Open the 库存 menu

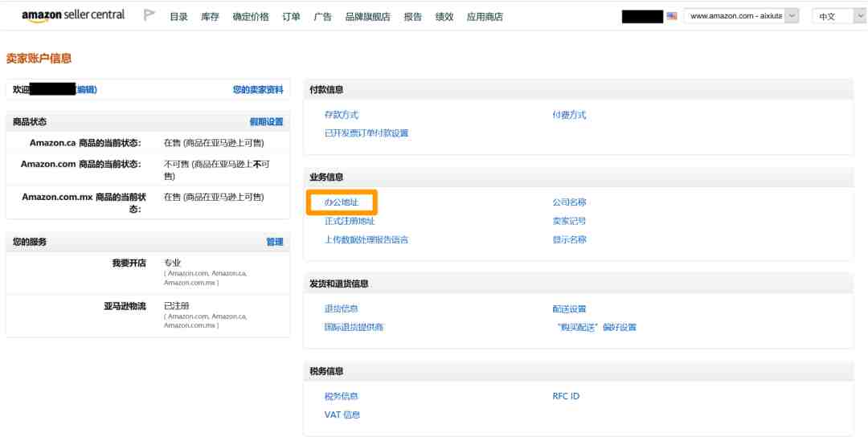click(210, 17)
